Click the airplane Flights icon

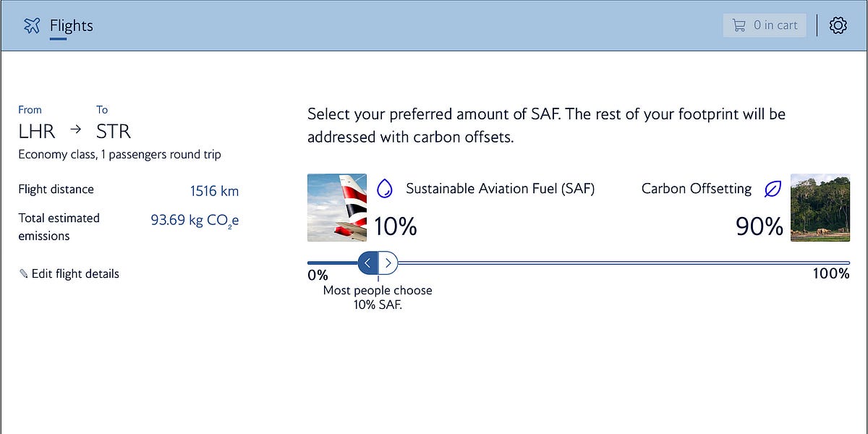tap(30, 25)
